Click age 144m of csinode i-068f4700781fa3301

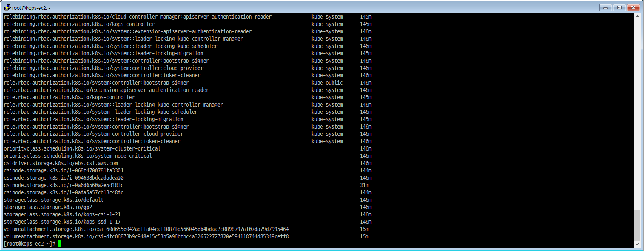(366, 170)
